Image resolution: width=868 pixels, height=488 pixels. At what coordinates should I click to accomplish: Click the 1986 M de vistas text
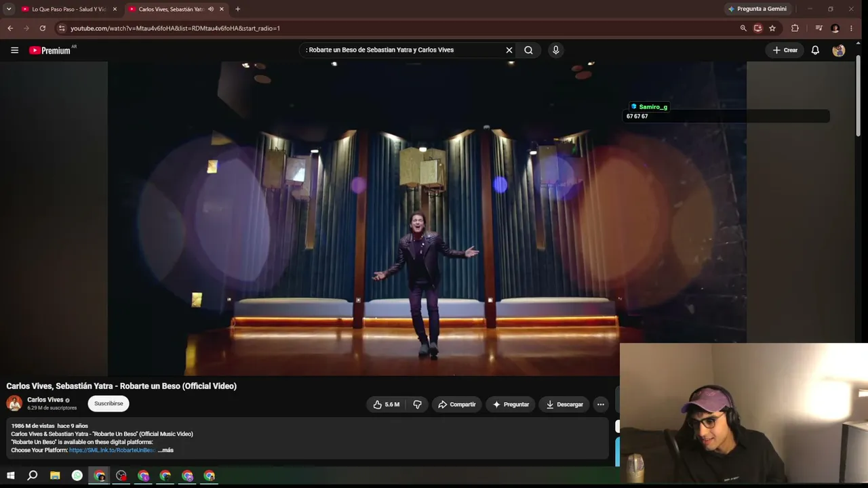(x=33, y=426)
